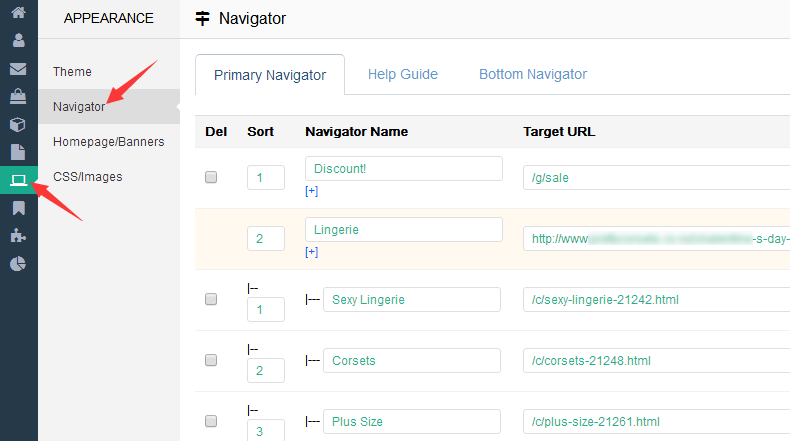Switch to the Help Guide tab
Viewport: 790px width, 441px height.
pos(402,74)
